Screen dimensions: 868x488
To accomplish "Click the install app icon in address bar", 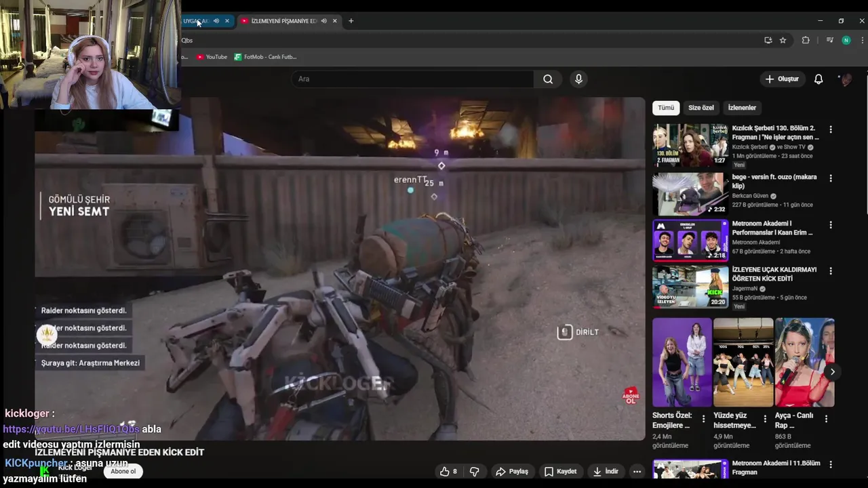I will 768,40.
